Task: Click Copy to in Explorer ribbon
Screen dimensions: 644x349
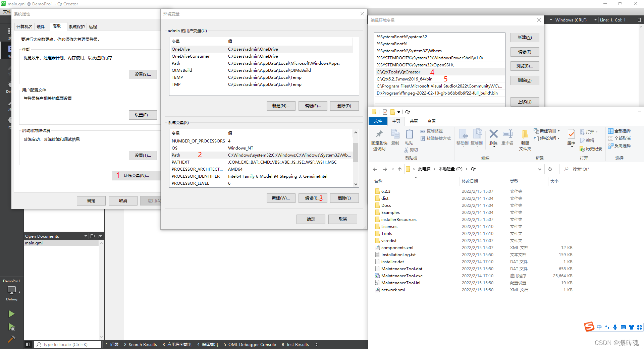Action: [477, 137]
